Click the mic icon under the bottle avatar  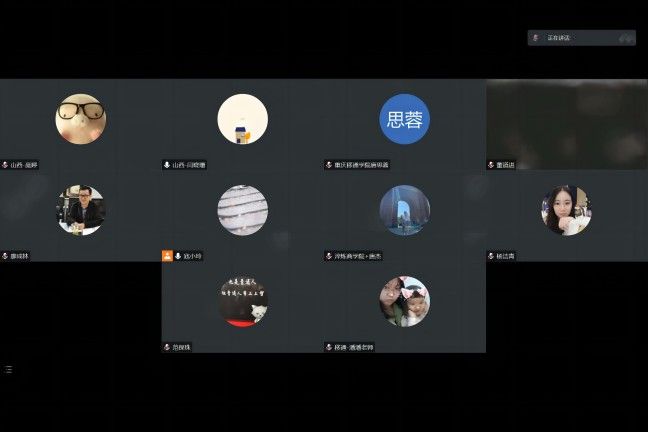click(167, 165)
